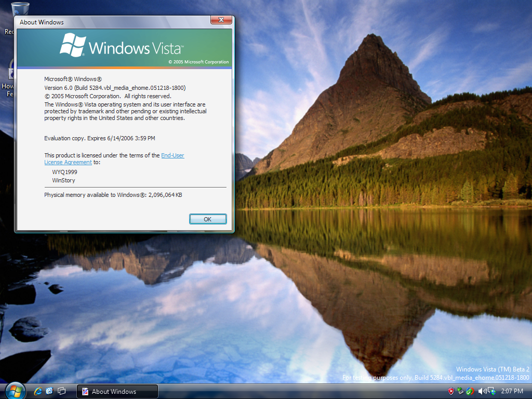Click the second Quick Launch icon
The height and width of the screenshot is (399, 532).
(x=49, y=391)
